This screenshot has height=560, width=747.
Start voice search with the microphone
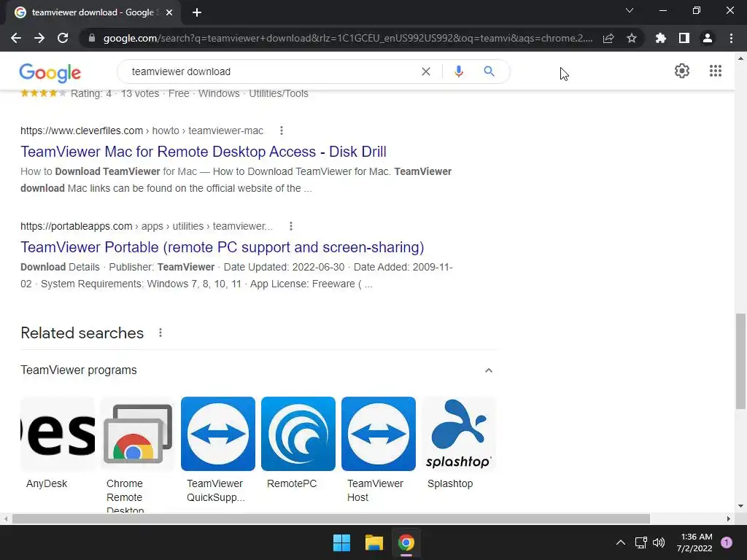point(459,71)
